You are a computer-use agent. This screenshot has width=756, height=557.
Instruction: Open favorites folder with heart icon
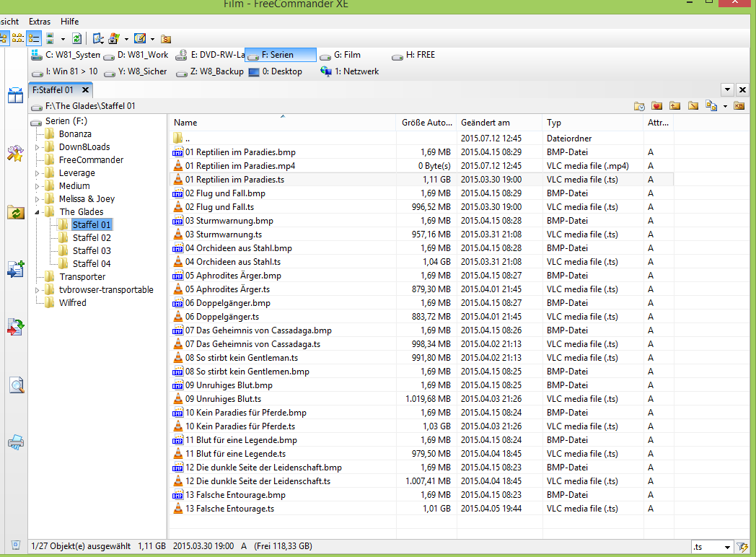pyautogui.click(x=656, y=105)
